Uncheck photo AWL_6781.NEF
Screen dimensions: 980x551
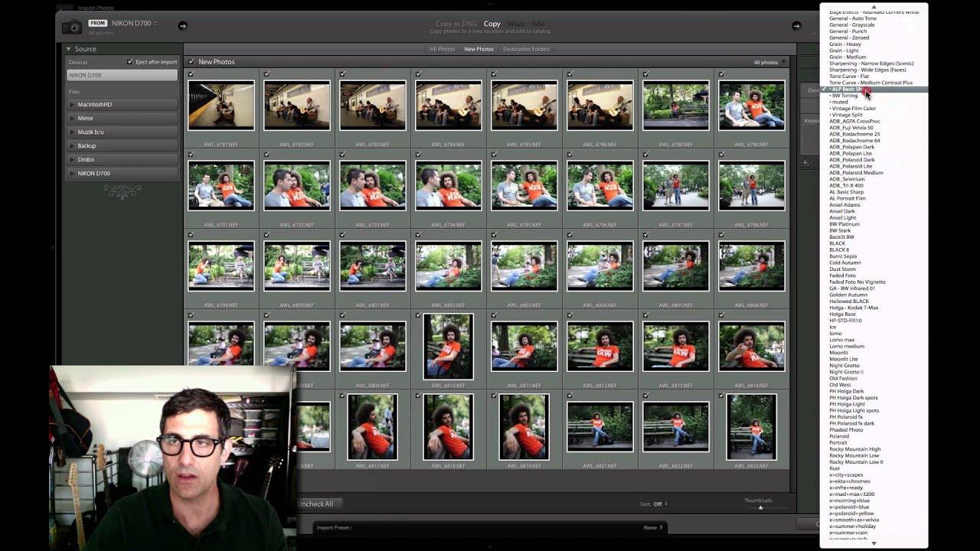(191, 74)
